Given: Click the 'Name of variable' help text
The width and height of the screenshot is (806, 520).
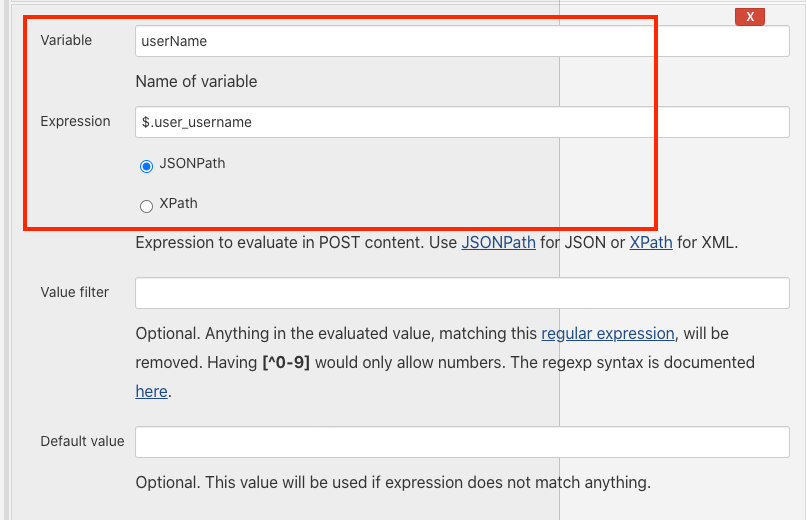Looking at the screenshot, I should [196, 81].
